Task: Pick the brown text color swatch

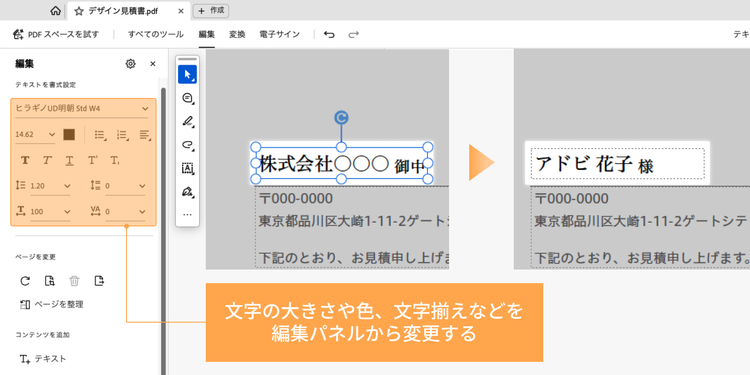Action: pos(69,134)
